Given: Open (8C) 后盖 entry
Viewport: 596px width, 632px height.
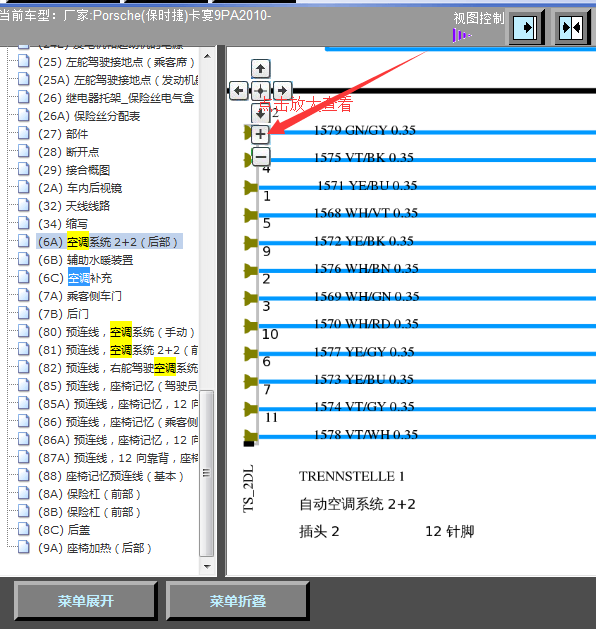Looking at the screenshot, I should pyautogui.click(x=64, y=530).
